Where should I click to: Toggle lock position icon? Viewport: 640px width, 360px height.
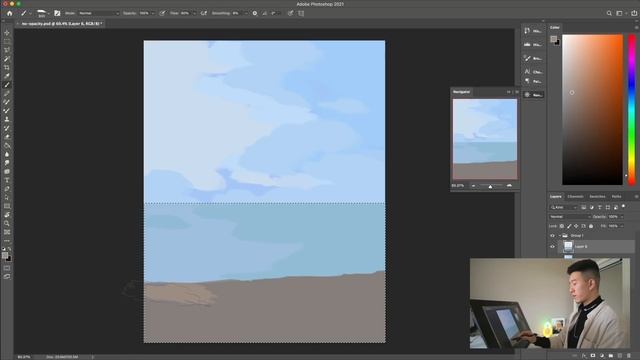(x=576, y=226)
